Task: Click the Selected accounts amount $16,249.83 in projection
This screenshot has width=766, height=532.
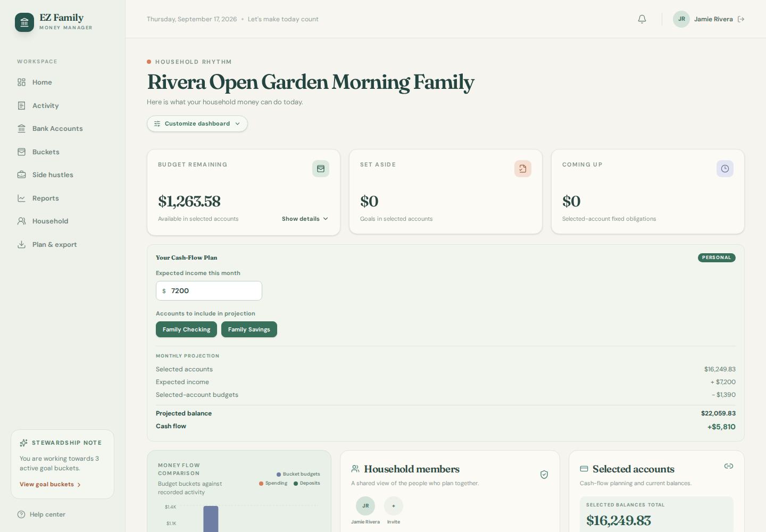Action: (x=720, y=369)
